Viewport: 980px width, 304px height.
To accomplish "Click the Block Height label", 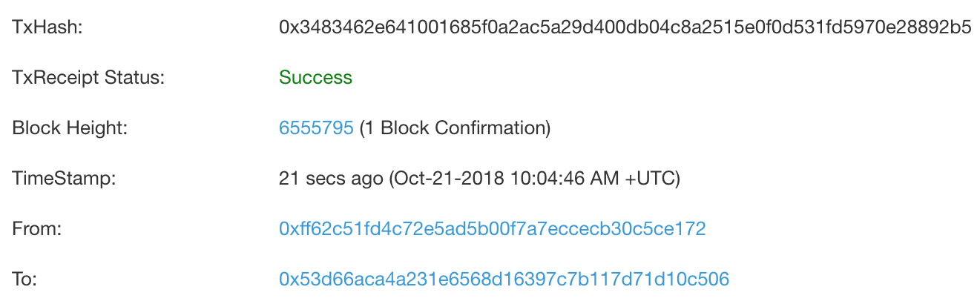I will [70, 128].
